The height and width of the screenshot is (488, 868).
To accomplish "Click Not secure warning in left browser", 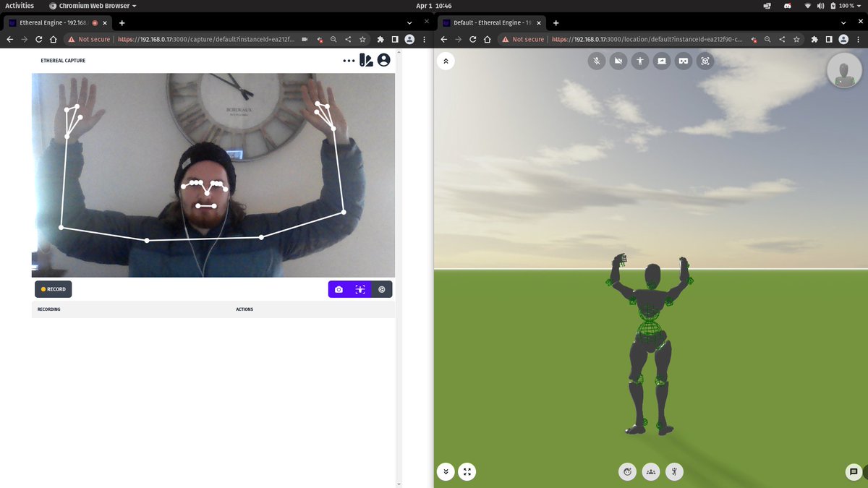I will 90,39.
